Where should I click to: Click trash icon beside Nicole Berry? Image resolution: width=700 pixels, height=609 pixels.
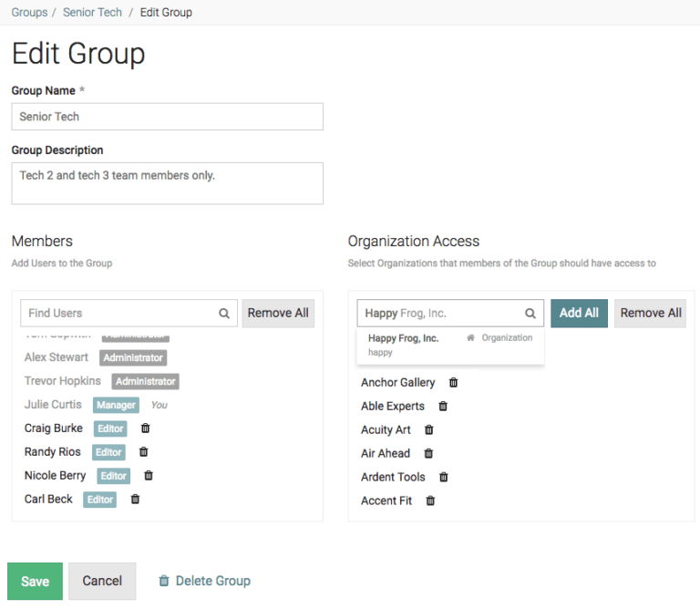[149, 476]
